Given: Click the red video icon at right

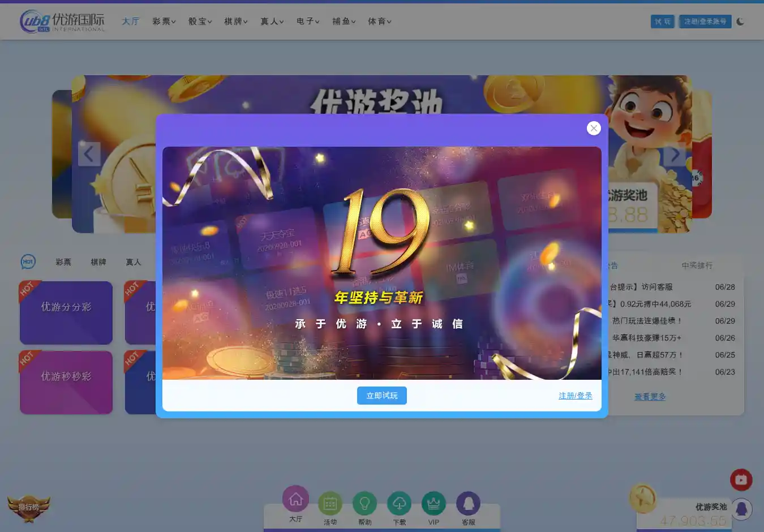Looking at the screenshot, I should pos(741,480).
